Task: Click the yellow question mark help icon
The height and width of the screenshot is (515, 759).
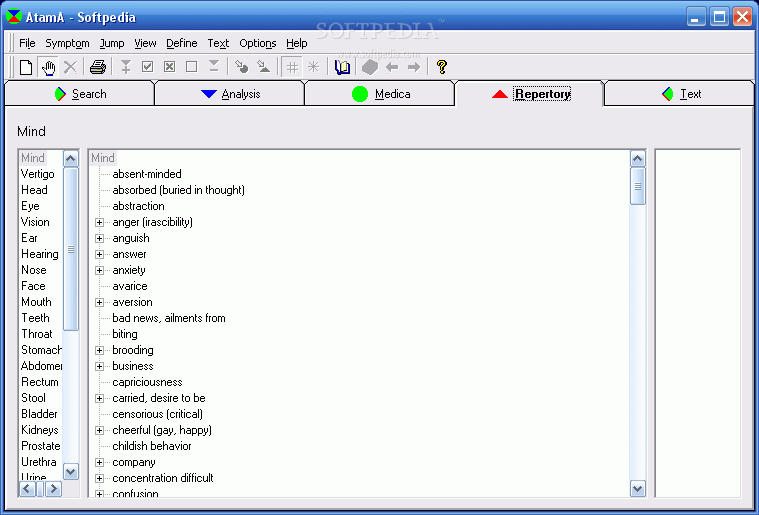Action: (441, 67)
